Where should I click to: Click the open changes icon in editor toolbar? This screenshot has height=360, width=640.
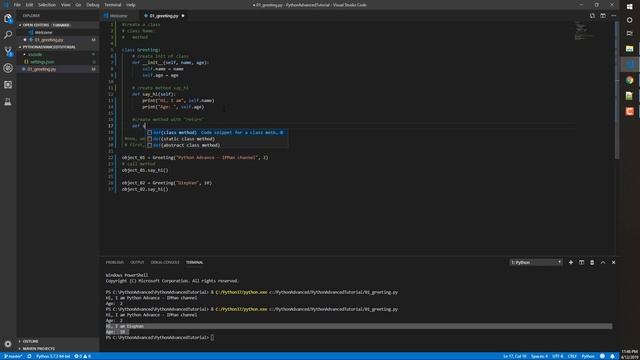592,16
